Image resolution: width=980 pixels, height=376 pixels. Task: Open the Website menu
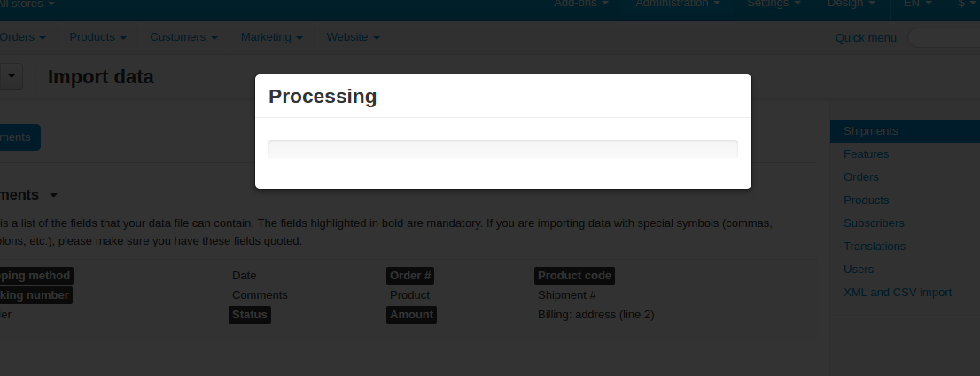354,37
